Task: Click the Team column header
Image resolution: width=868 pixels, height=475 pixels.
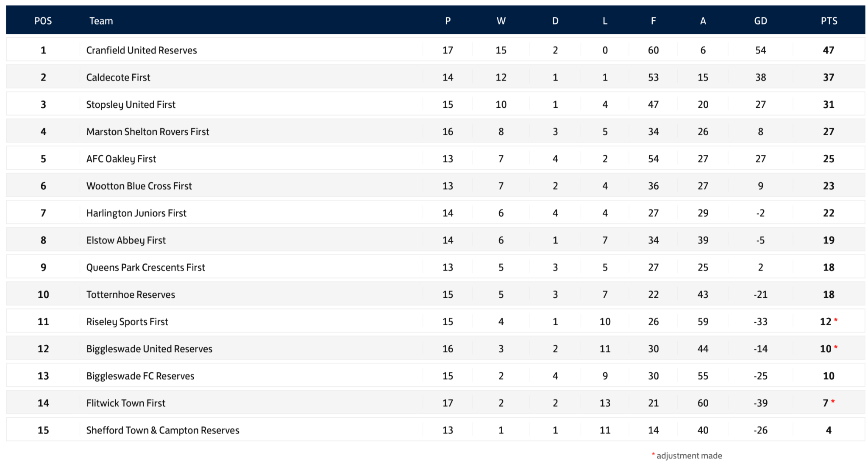Action: tap(101, 21)
